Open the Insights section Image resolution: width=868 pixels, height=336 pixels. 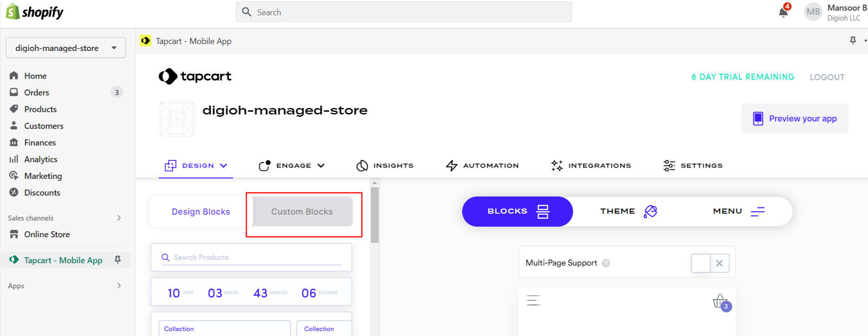(385, 165)
